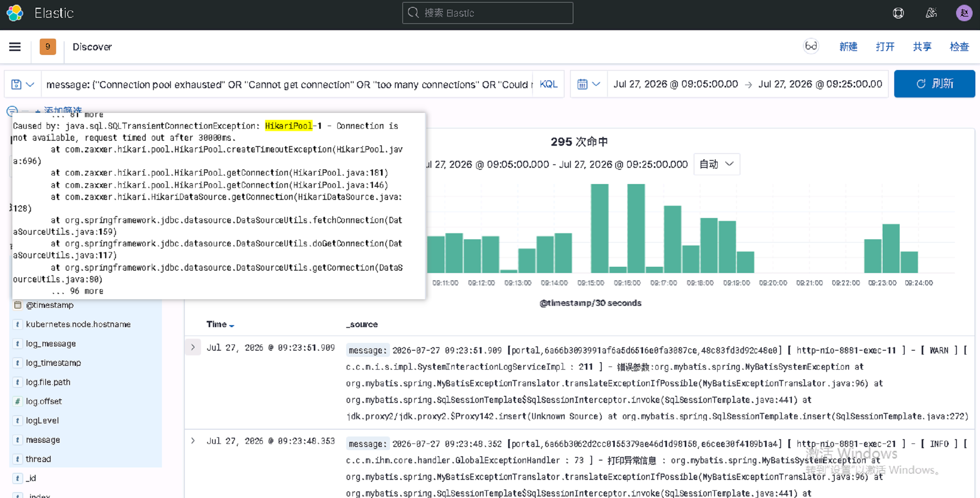Click the log_message field type icon
This screenshot has height=498, width=980.
17,344
